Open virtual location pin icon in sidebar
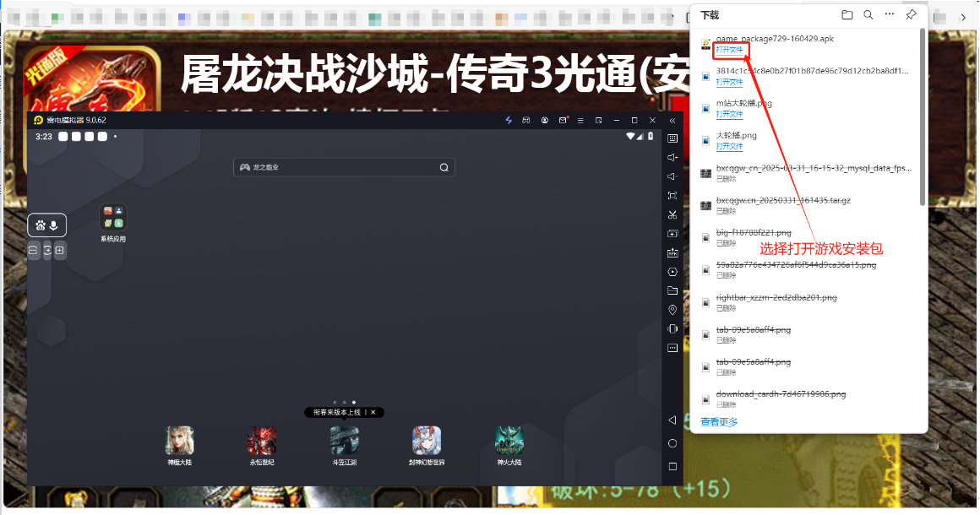 672,310
